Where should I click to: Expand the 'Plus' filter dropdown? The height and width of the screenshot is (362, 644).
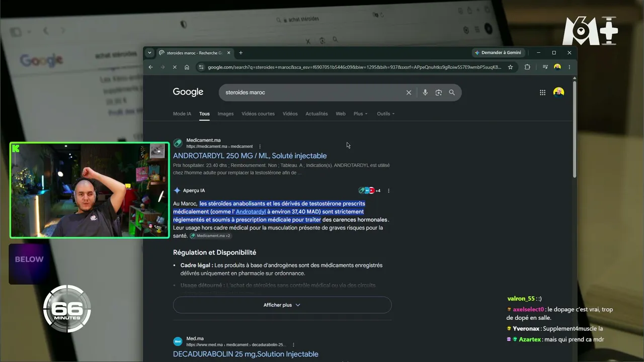(x=360, y=114)
